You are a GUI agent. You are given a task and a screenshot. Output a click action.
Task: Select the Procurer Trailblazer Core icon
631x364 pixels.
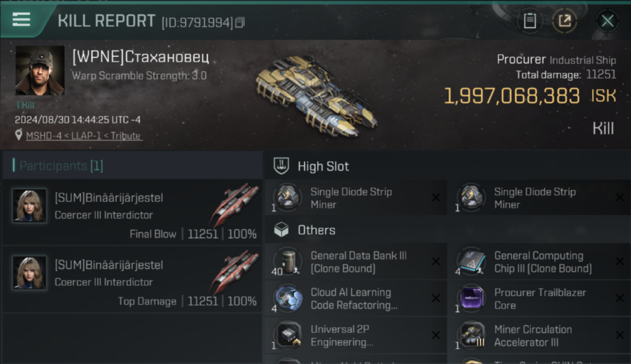coord(471,298)
